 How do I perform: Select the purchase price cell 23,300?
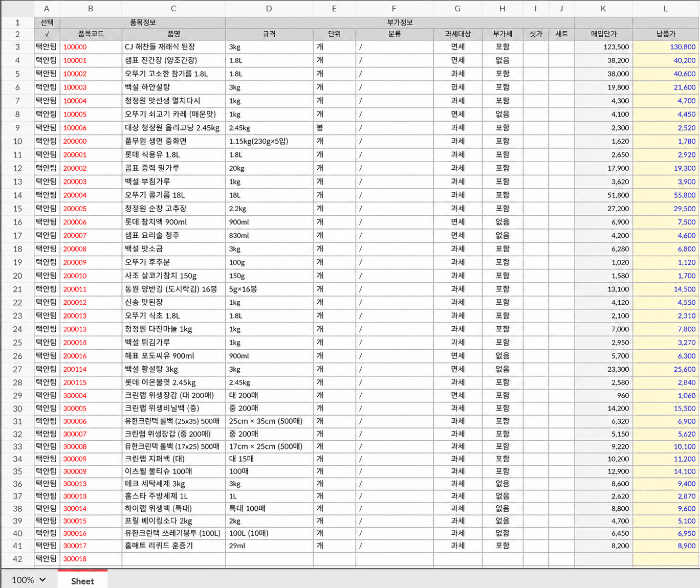click(x=604, y=369)
